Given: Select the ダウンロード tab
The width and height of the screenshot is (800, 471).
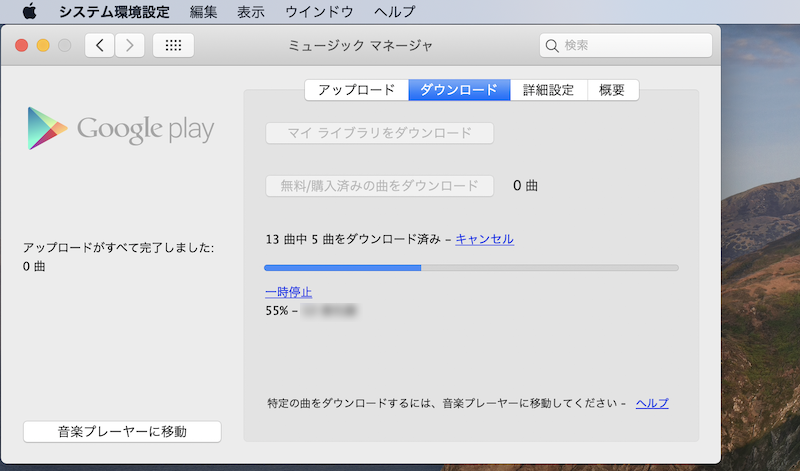Looking at the screenshot, I should pyautogui.click(x=459, y=90).
